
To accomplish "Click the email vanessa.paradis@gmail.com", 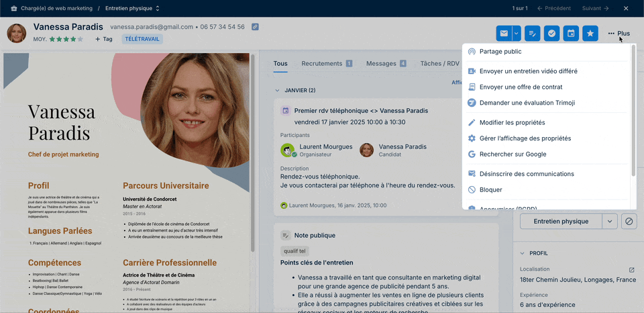I will (x=152, y=27).
